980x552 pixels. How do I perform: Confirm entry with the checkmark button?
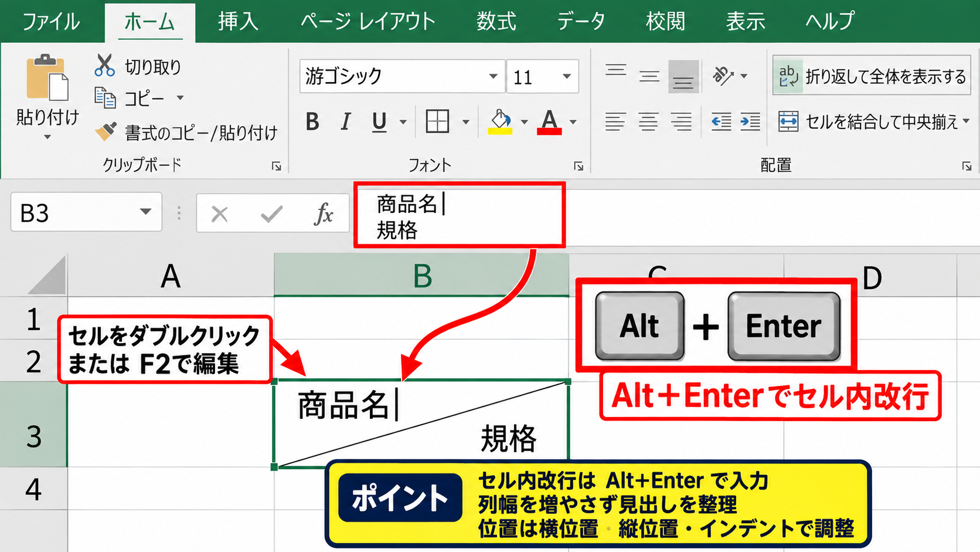coord(272,214)
